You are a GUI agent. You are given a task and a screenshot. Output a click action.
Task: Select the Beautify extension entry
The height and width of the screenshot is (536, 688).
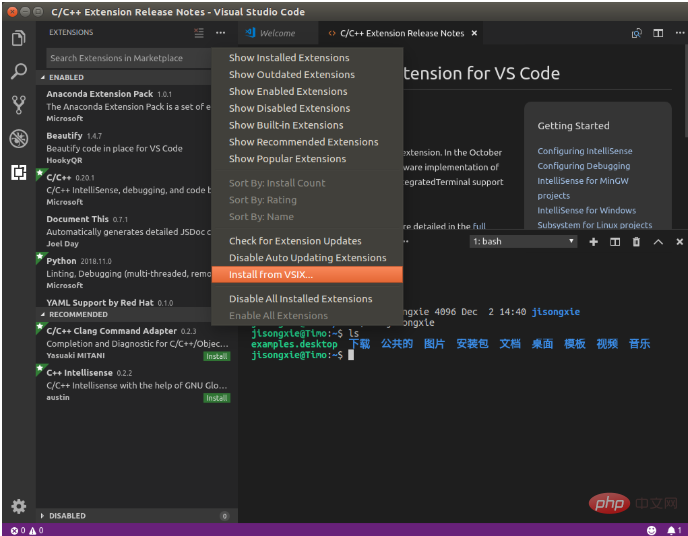click(125, 148)
